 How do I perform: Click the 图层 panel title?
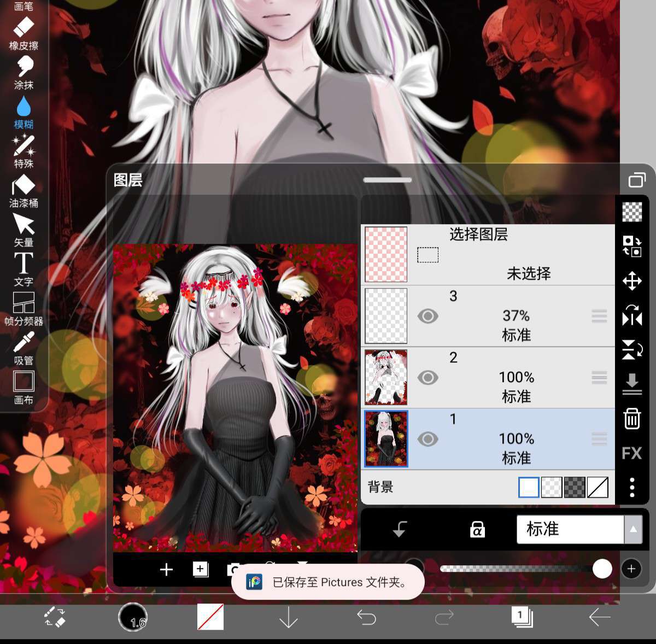click(x=128, y=180)
